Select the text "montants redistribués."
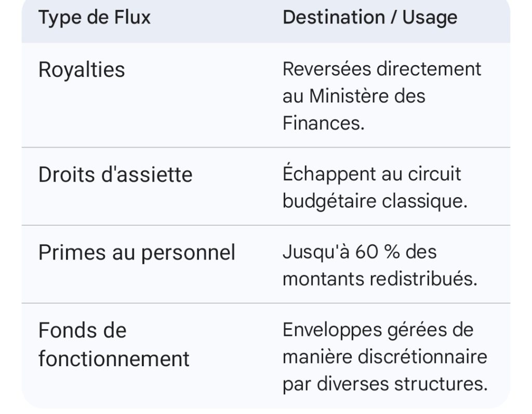532x414 pixels. pyautogui.click(x=379, y=279)
